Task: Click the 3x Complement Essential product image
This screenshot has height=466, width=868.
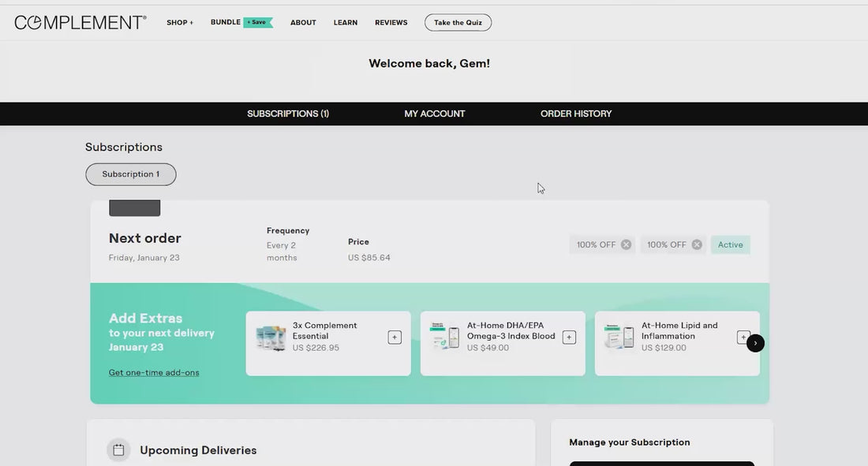Action: click(271, 337)
